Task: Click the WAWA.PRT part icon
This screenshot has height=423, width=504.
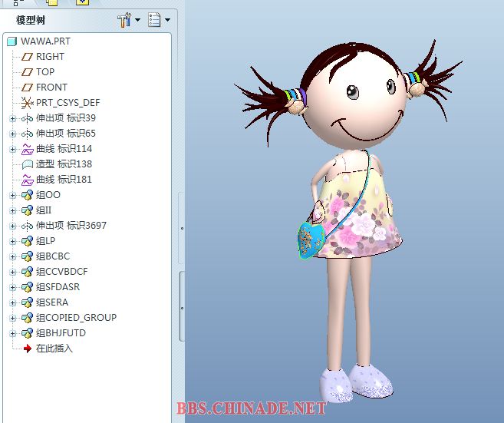Action: point(12,41)
